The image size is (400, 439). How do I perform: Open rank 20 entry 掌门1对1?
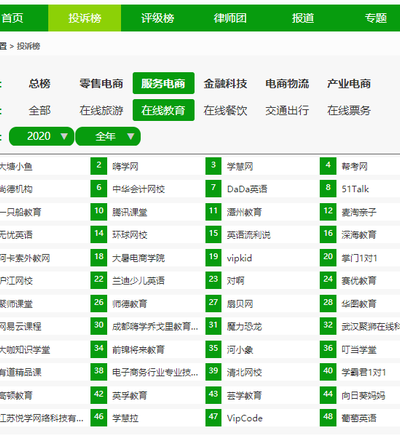(x=359, y=258)
